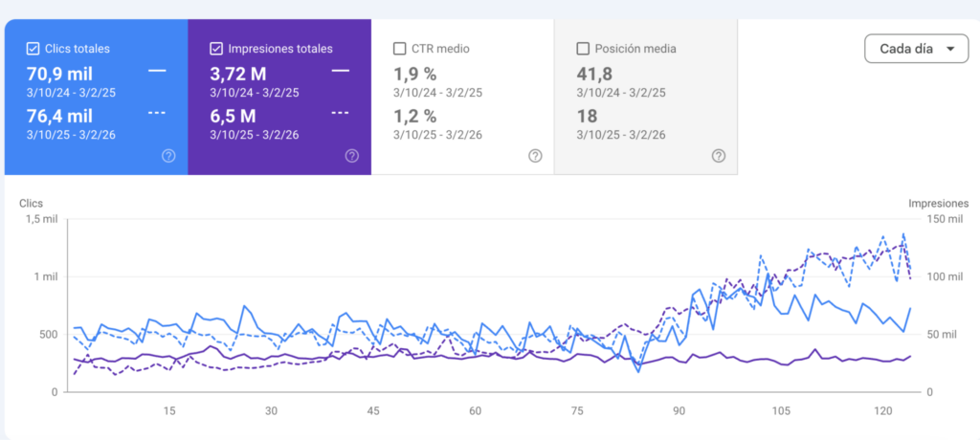Select the 1,2 % CTR value
This screenshot has height=440, width=980.
(x=414, y=116)
